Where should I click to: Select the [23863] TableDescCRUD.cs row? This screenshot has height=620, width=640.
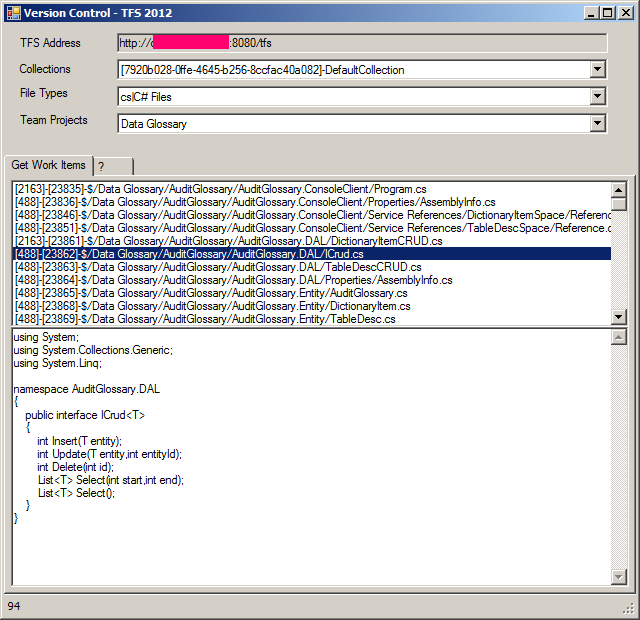point(312,267)
